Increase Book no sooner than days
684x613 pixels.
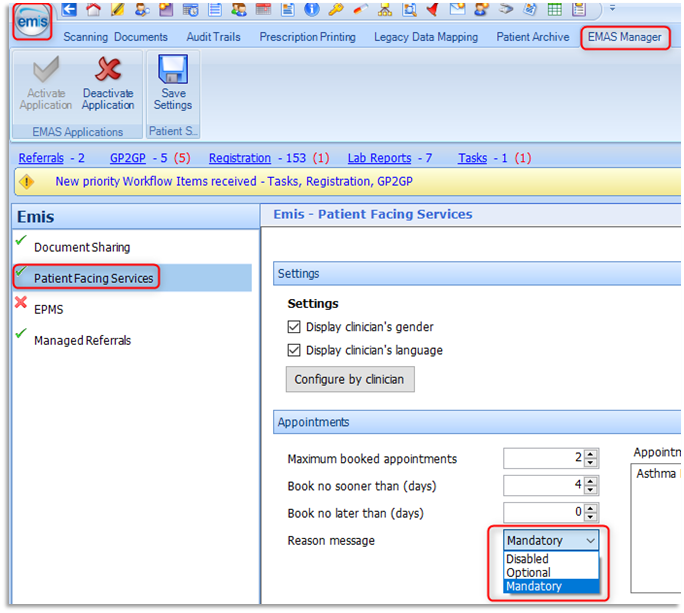coord(590,481)
